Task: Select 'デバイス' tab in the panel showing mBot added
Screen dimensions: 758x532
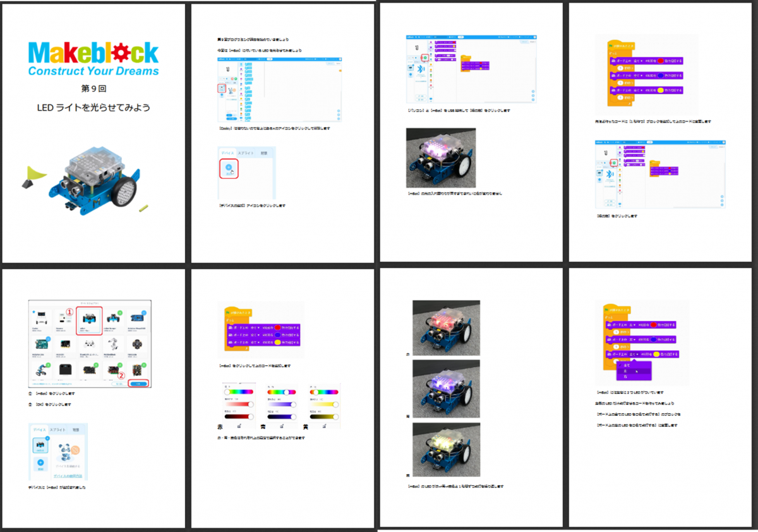Action: click(39, 430)
